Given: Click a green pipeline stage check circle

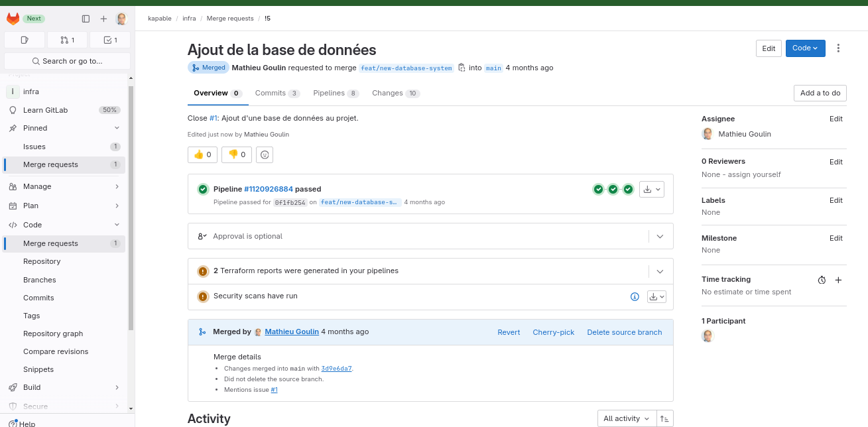Looking at the screenshot, I should pos(598,189).
